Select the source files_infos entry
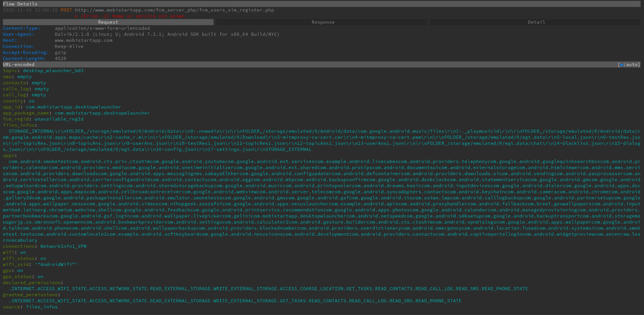This screenshot has width=644, height=315. click(30, 307)
